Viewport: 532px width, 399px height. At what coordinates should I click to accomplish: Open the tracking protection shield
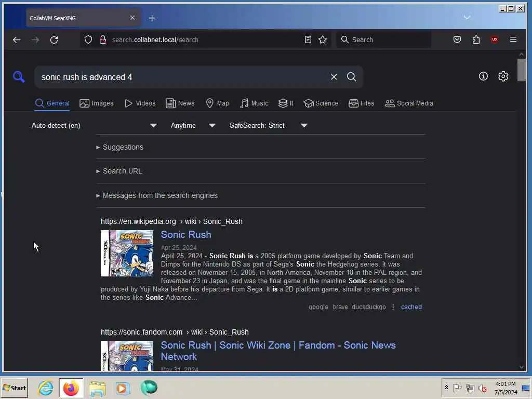(88, 39)
